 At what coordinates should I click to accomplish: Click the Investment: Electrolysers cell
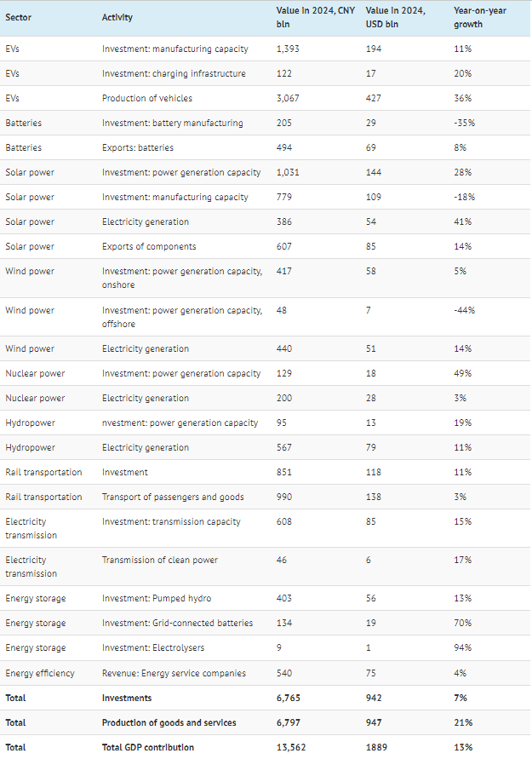pyautogui.click(x=151, y=648)
